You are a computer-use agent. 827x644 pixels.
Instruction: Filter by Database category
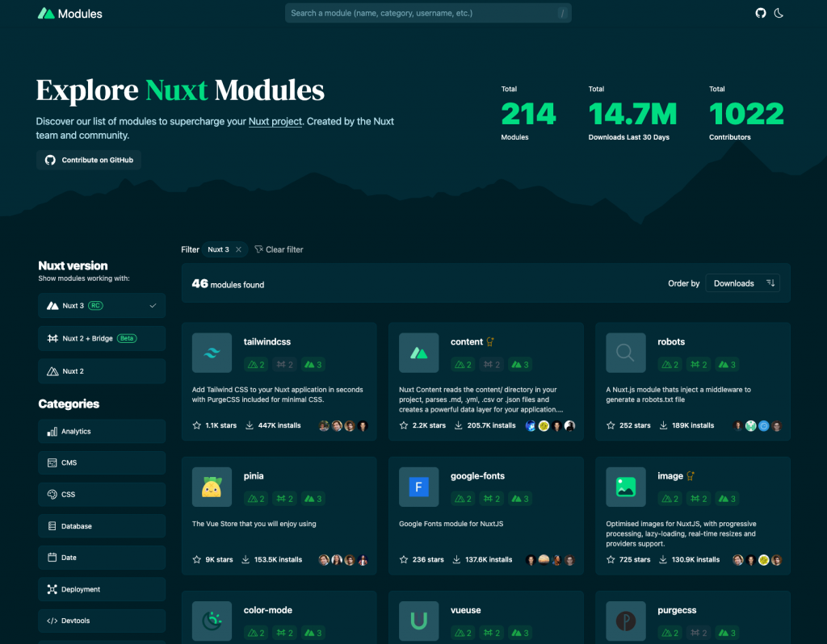click(102, 526)
